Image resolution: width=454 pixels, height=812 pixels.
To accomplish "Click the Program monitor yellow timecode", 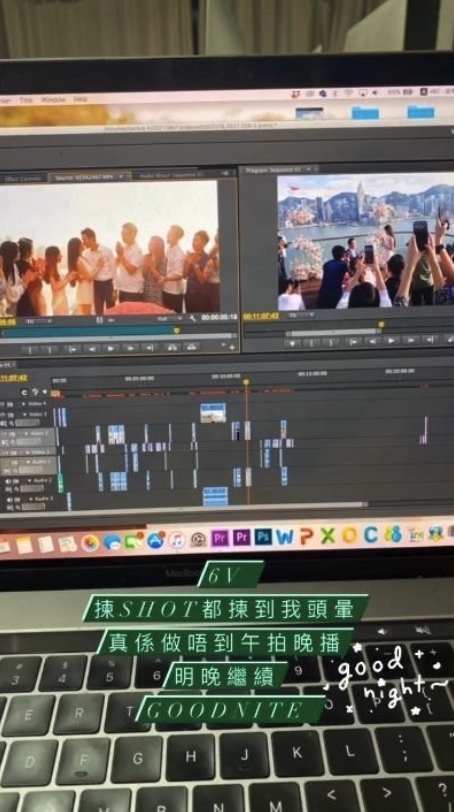I will click(261, 316).
